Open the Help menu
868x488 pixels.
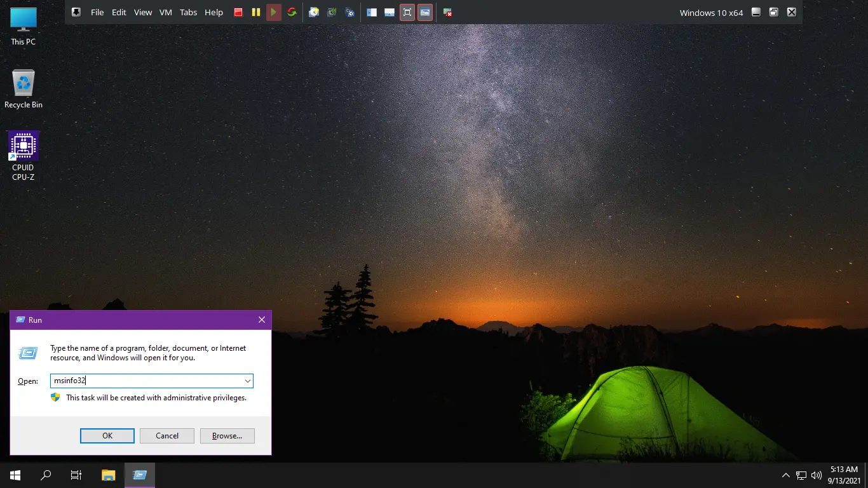coord(214,12)
